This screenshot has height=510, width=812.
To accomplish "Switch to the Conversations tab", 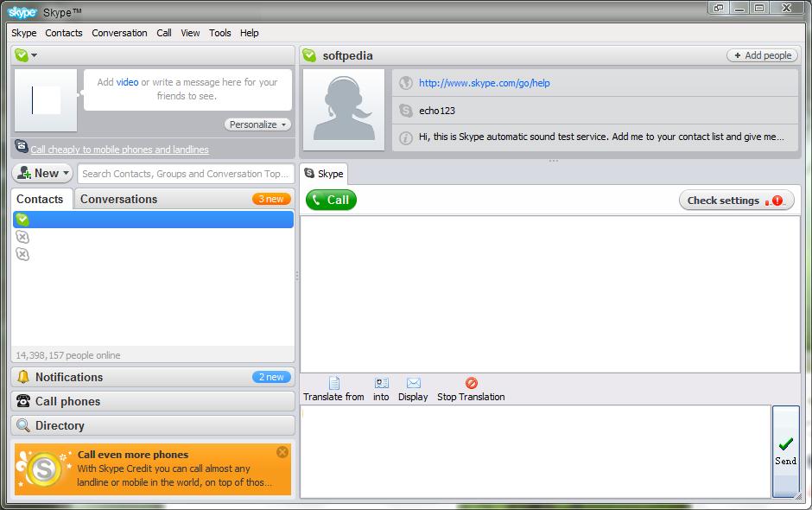I will tap(118, 199).
